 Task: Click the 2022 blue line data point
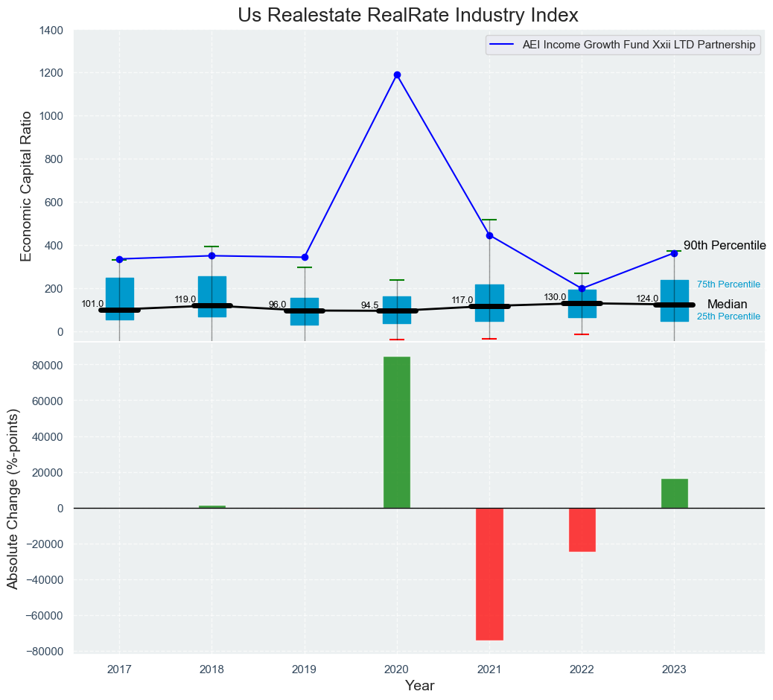(x=582, y=288)
